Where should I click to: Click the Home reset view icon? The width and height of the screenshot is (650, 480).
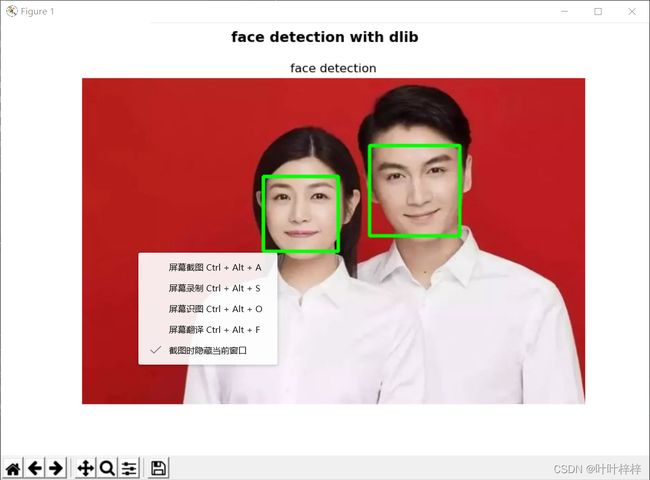[13, 468]
